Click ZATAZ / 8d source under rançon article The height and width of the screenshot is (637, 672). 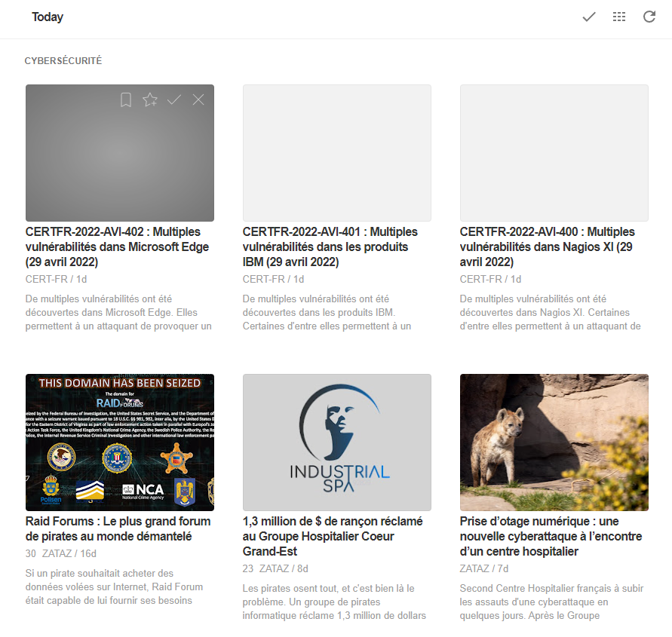[x=284, y=568]
